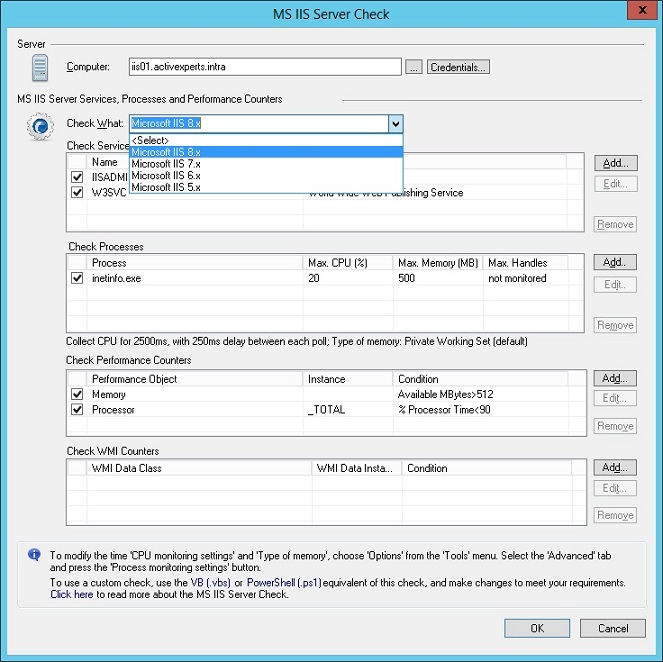Uncheck the W3SVC service checkbox
Viewport: 663px width, 662px height.
point(77,192)
